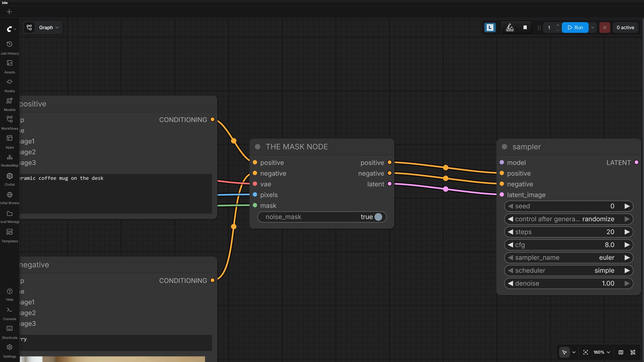Click the blue L toolbar icon
The height and width of the screenshot is (362, 644).
490,27
